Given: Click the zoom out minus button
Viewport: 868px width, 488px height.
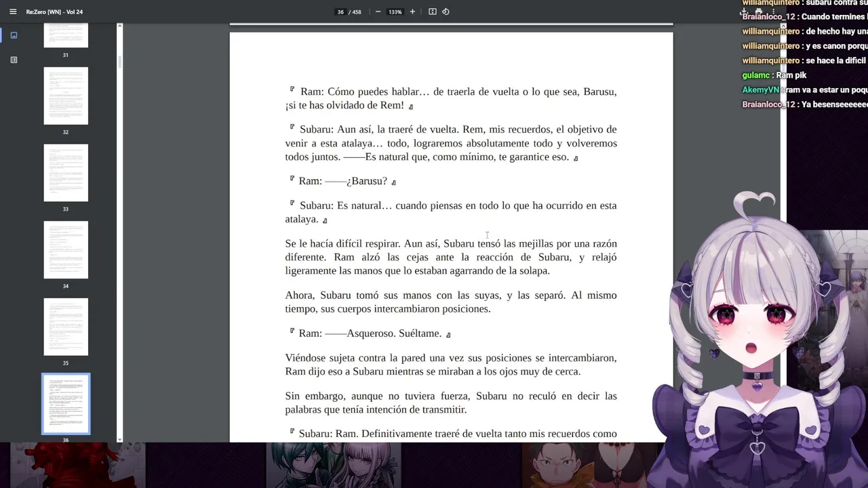Looking at the screenshot, I should pyautogui.click(x=378, y=12).
